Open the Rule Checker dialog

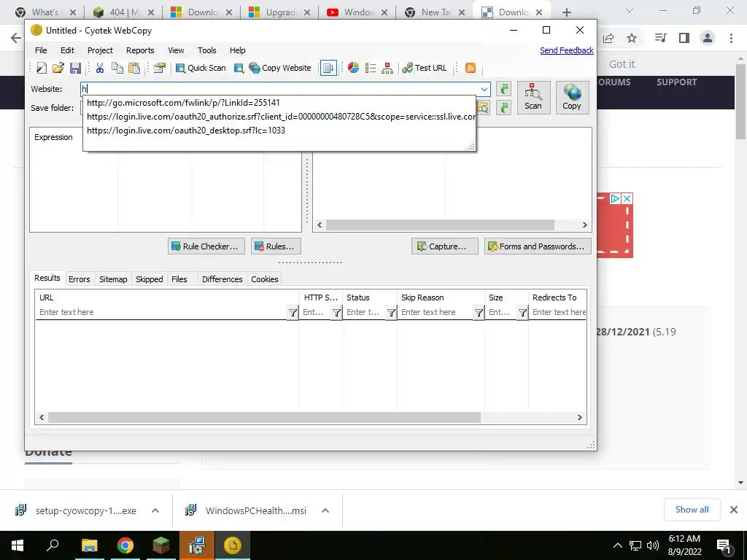[206, 246]
